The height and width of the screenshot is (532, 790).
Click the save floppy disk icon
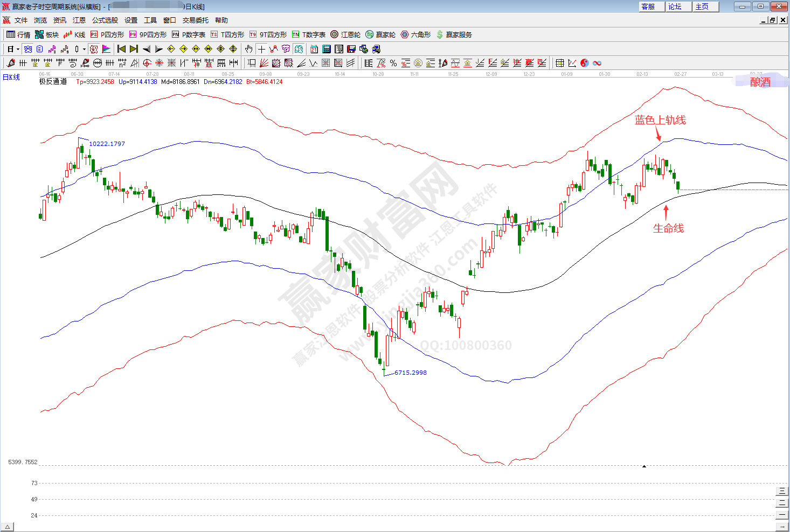pyautogui.click(x=351, y=49)
